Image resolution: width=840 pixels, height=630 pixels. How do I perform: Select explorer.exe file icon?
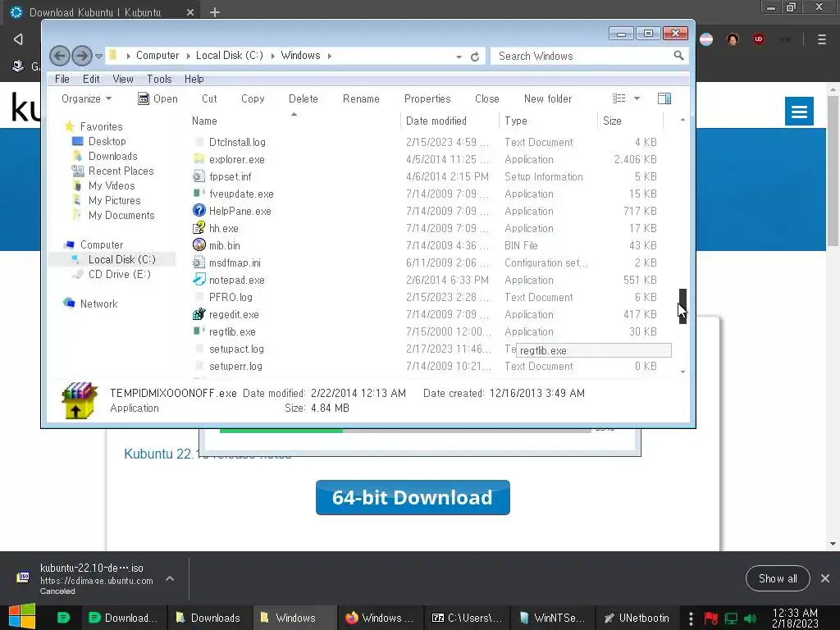[199, 159]
